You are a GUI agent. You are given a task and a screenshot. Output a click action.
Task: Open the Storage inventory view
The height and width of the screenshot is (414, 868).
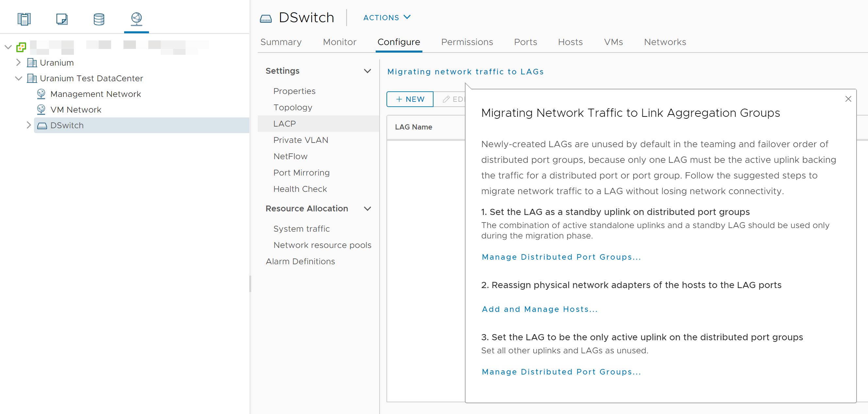click(x=99, y=19)
